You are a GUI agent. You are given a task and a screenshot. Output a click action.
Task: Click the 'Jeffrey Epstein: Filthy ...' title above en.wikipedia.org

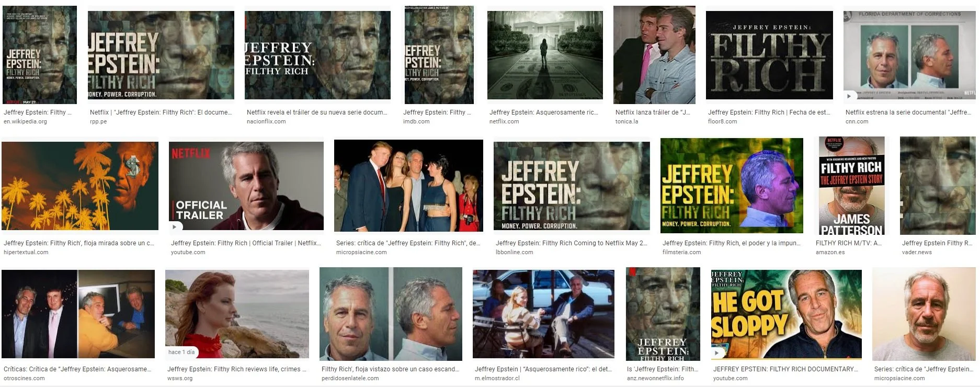(x=37, y=112)
